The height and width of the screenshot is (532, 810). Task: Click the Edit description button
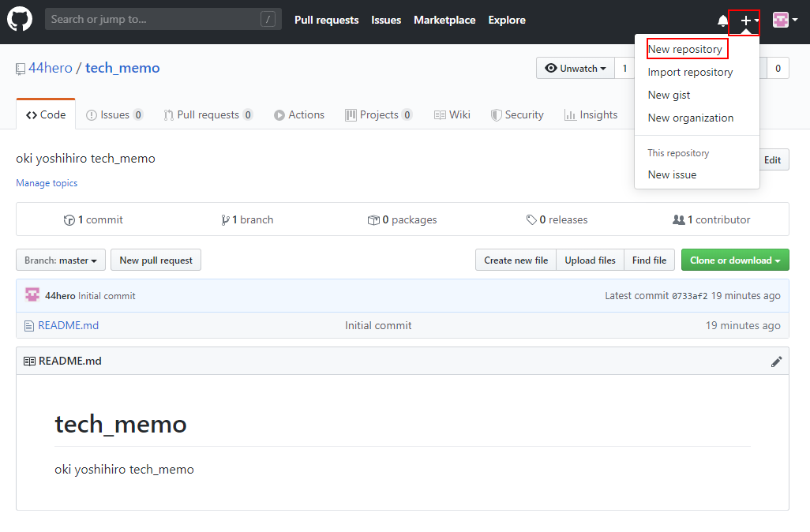[774, 160]
